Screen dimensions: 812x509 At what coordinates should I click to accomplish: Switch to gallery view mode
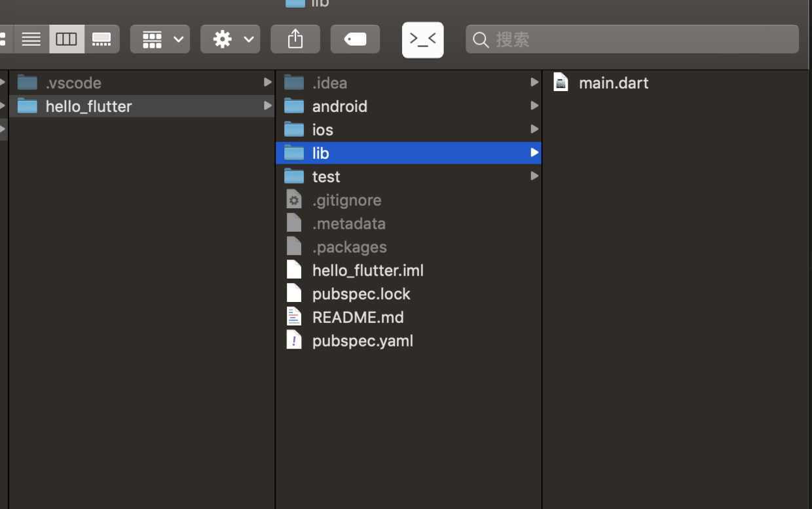pos(102,39)
